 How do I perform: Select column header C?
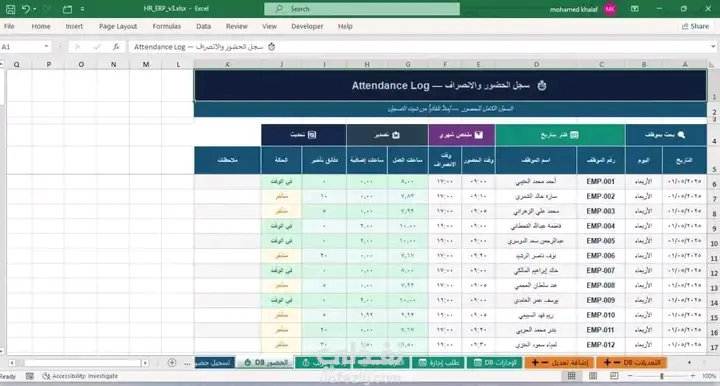(601, 65)
